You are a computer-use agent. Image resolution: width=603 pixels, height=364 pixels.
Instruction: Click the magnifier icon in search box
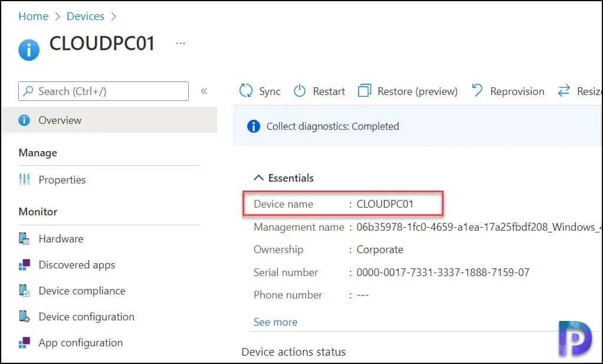28,91
